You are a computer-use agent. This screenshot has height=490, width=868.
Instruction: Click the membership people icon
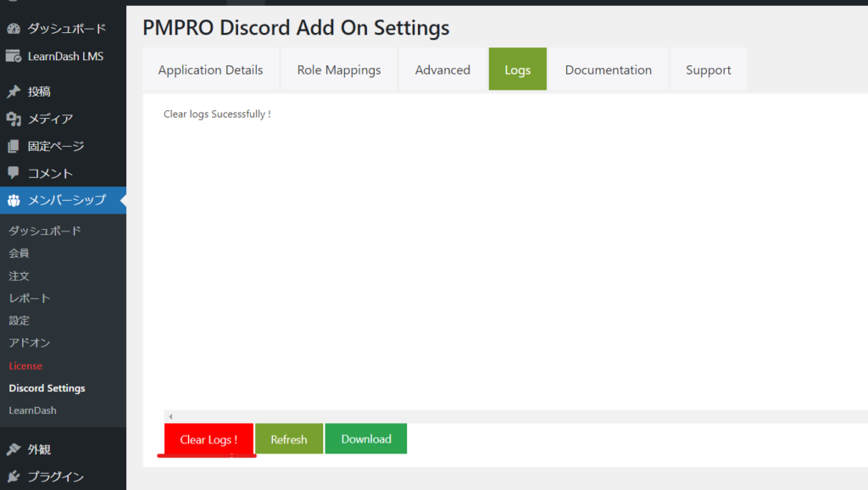tap(14, 200)
